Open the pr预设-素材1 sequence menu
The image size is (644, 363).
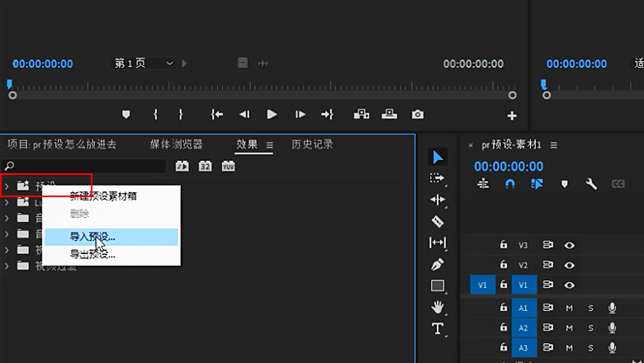[x=554, y=145]
